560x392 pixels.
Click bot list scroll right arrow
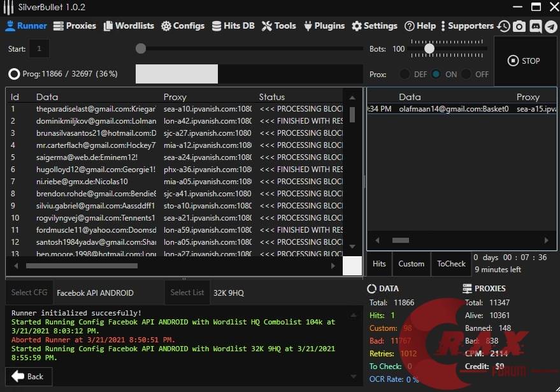(x=333, y=266)
